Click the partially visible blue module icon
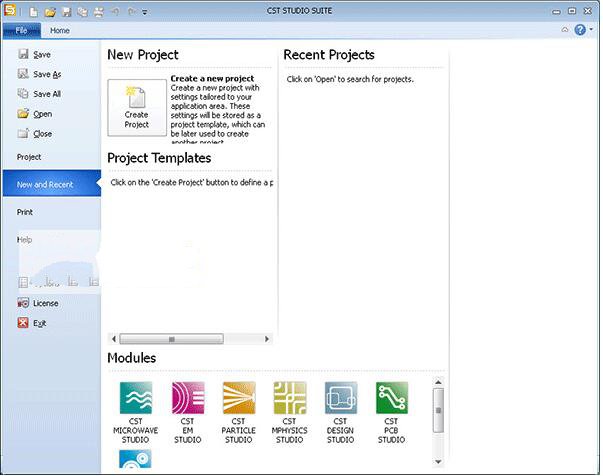This screenshot has width=603, height=476. point(135,459)
